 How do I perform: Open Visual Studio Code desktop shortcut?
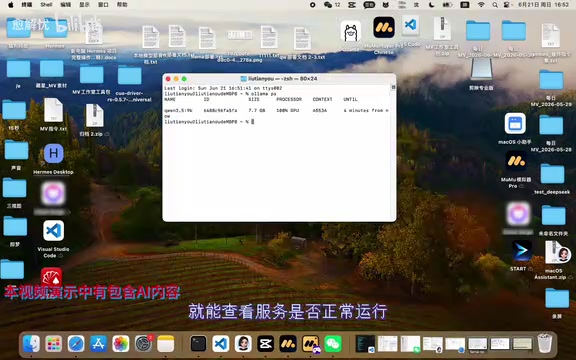[x=53, y=231]
